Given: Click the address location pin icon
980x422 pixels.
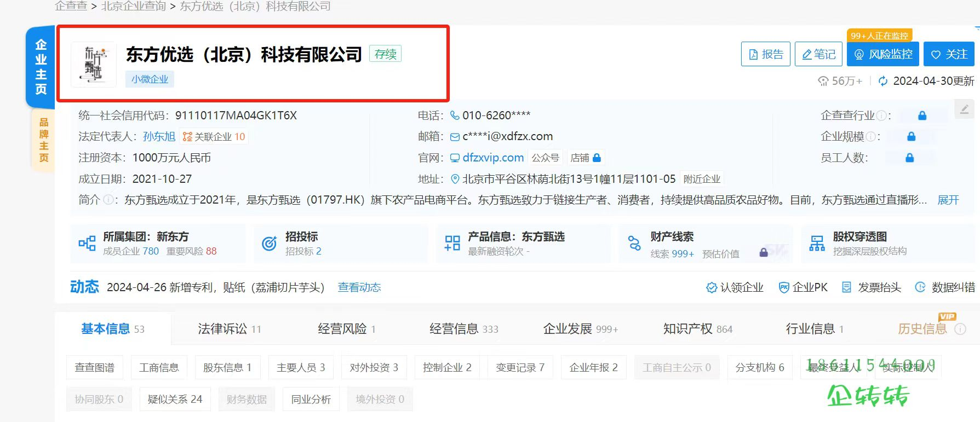Looking at the screenshot, I should (x=455, y=179).
